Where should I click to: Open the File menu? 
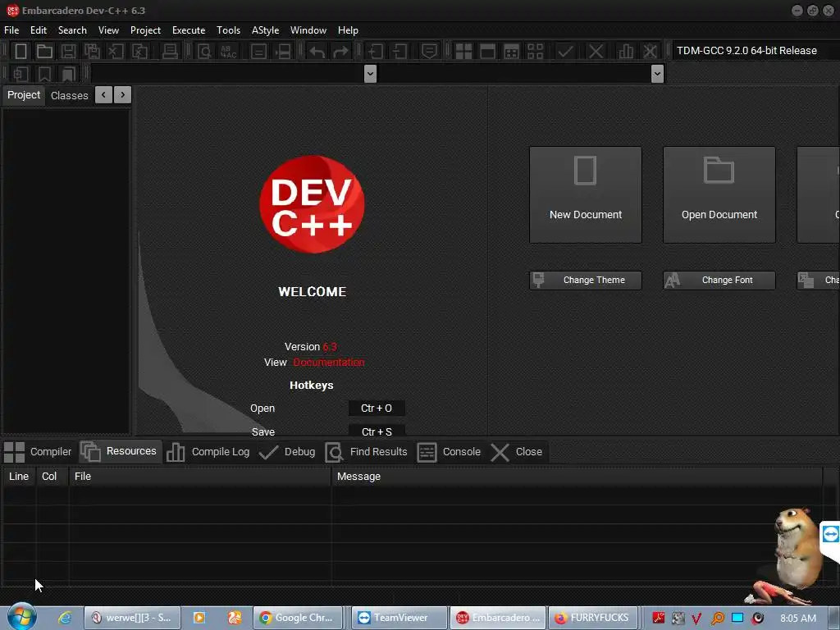coord(11,30)
